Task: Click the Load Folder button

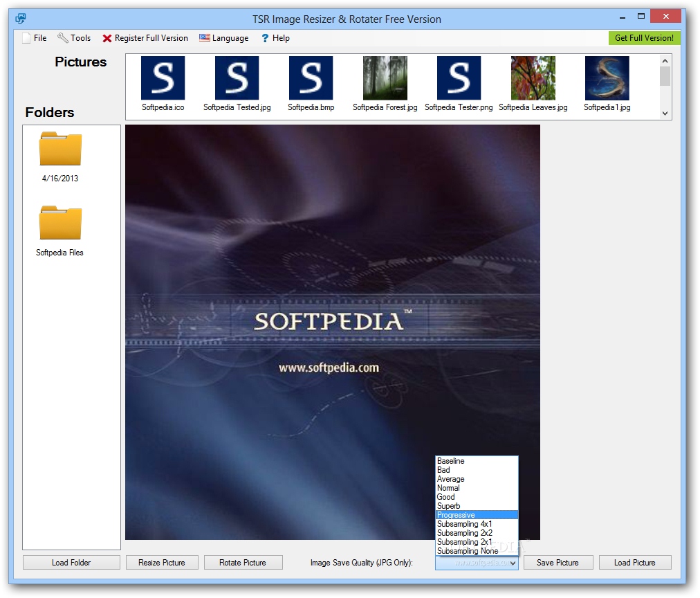Action: click(x=71, y=563)
